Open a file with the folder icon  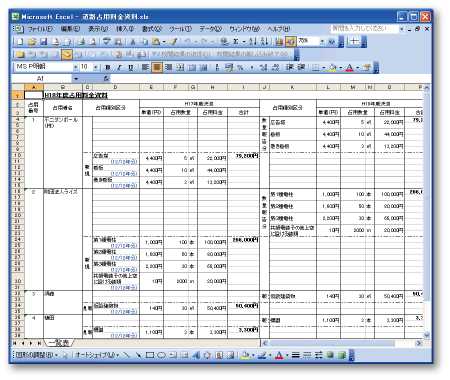[x=32, y=42]
